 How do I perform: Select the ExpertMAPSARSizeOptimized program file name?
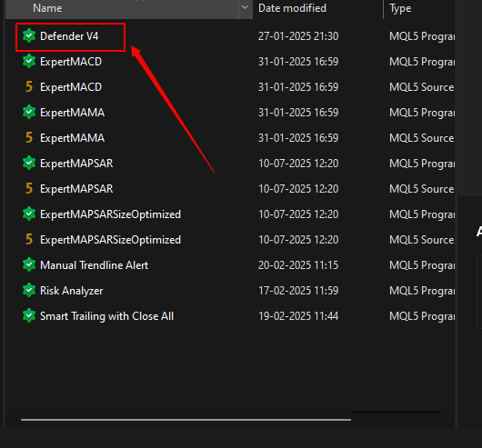point(110,214)
